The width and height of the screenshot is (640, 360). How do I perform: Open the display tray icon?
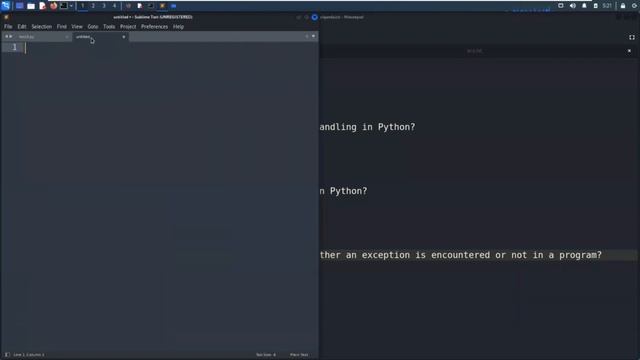tap(561, 6)
